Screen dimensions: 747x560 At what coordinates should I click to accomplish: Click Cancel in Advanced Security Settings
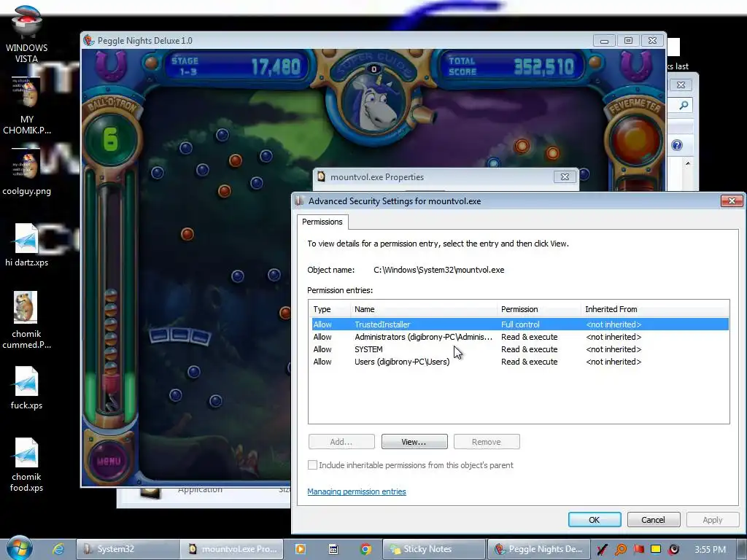click(x=653, y=519)
